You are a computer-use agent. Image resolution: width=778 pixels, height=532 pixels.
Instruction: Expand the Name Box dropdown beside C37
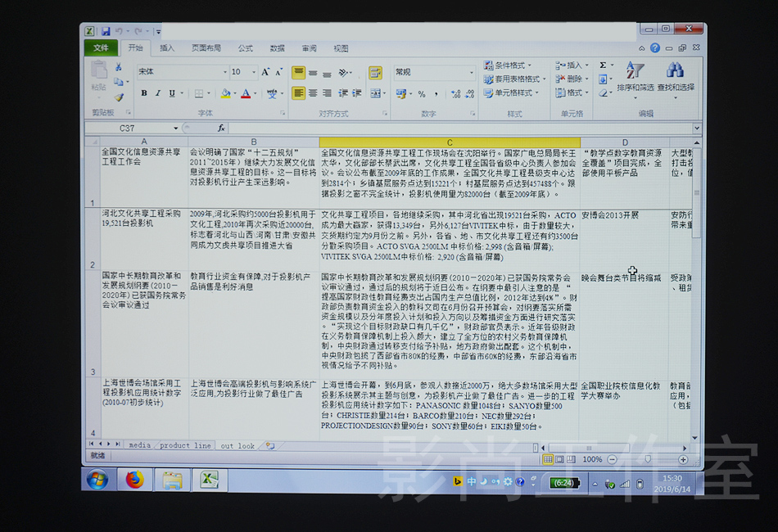pos(175,128)
